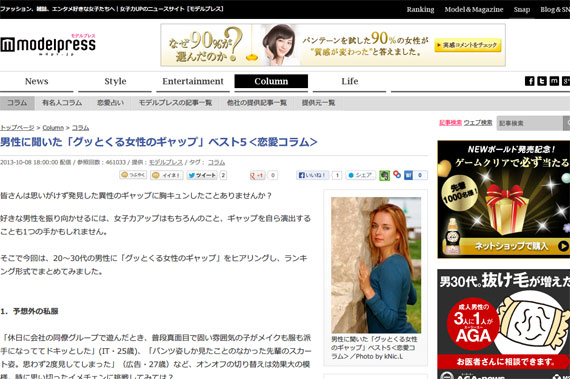Click the モデルプレス provider link
This screenshot has height=379, width=570.
pos(166,162)
